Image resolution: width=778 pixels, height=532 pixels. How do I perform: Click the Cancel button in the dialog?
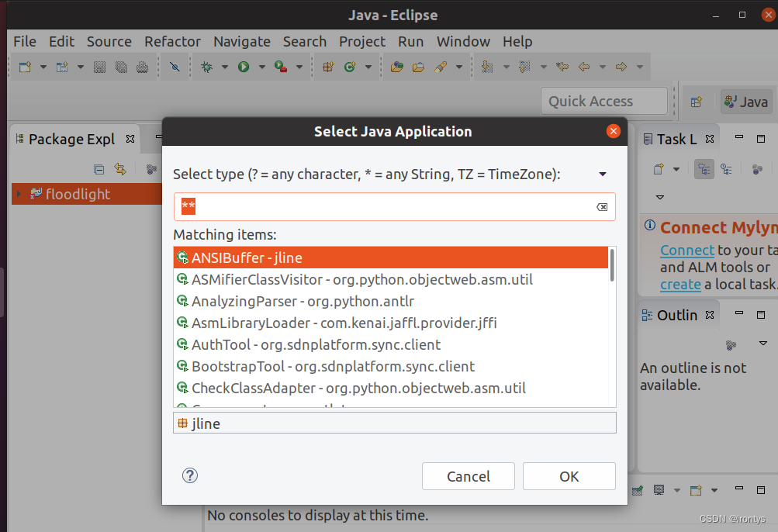[469, 476]
